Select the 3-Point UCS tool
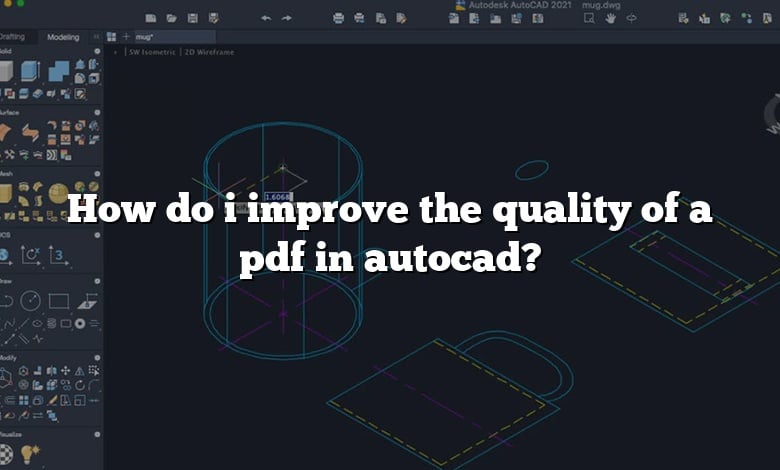The image size is (780, 470). tap(59, 255)
